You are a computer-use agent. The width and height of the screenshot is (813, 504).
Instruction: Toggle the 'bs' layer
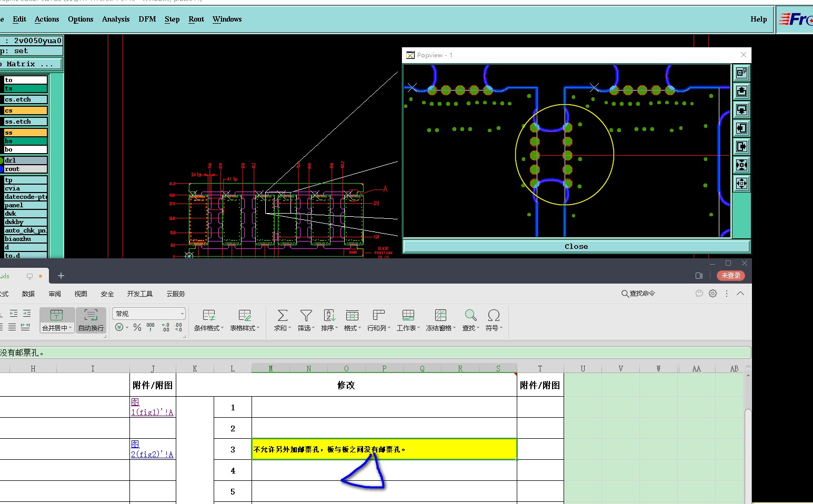pyautogui.click(x=25, y=141)
